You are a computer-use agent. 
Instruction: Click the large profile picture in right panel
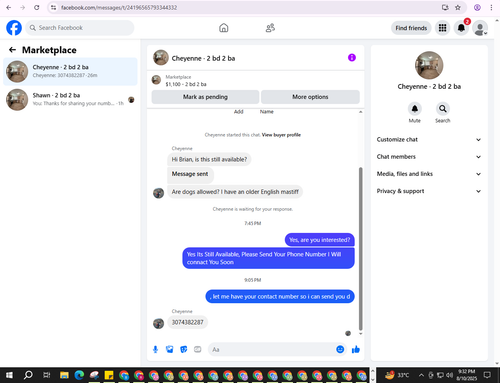429,65
